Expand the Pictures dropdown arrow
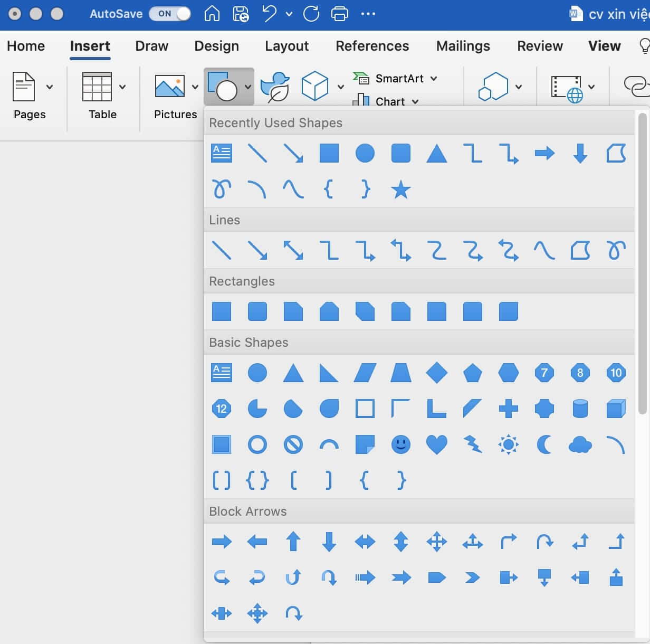Viewport: 650px width, 644px height. 195,87
